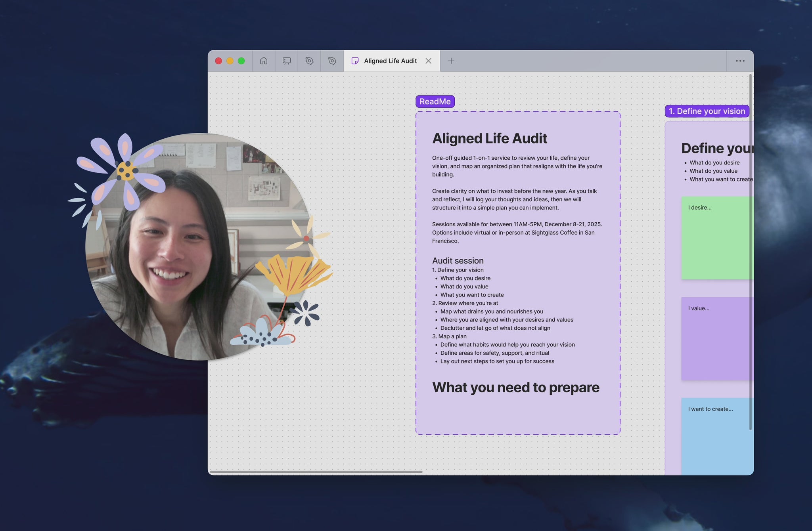Open the Home tab icon
This screenshot has width=812, height=531.
(264, 61)
